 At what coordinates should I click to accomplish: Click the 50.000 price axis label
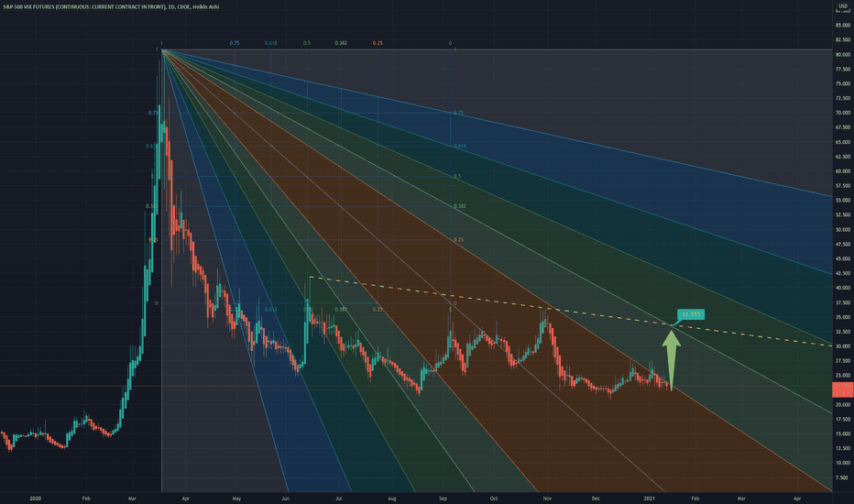point(843,229)
